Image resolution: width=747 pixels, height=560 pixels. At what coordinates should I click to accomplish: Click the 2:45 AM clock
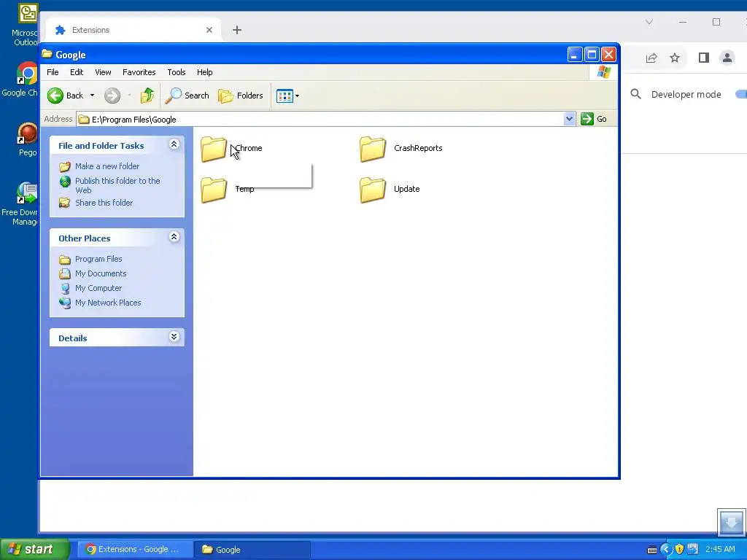click(x=720, y=550)
